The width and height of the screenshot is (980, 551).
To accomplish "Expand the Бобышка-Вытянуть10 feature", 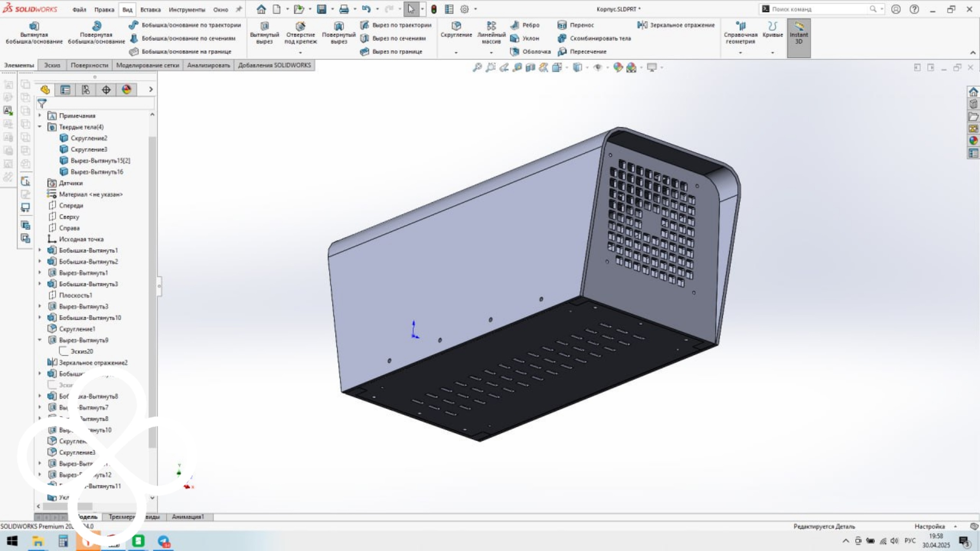I will pos(40,317).
